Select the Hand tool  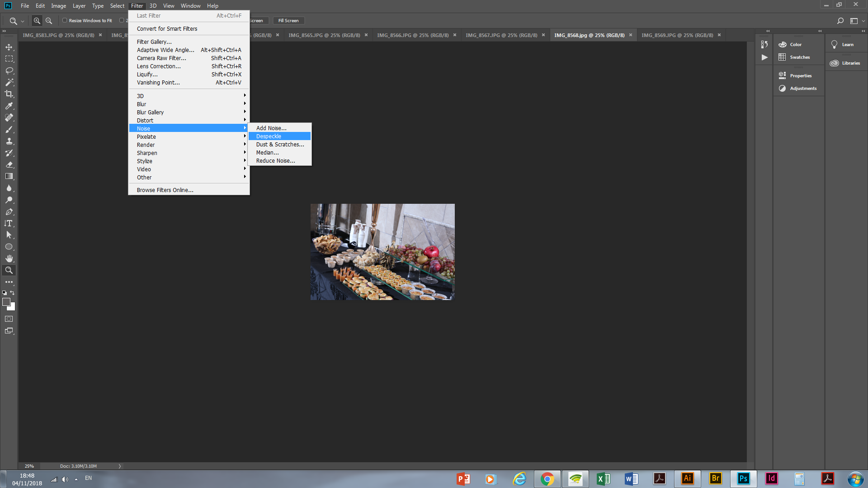tap(9, 258)
